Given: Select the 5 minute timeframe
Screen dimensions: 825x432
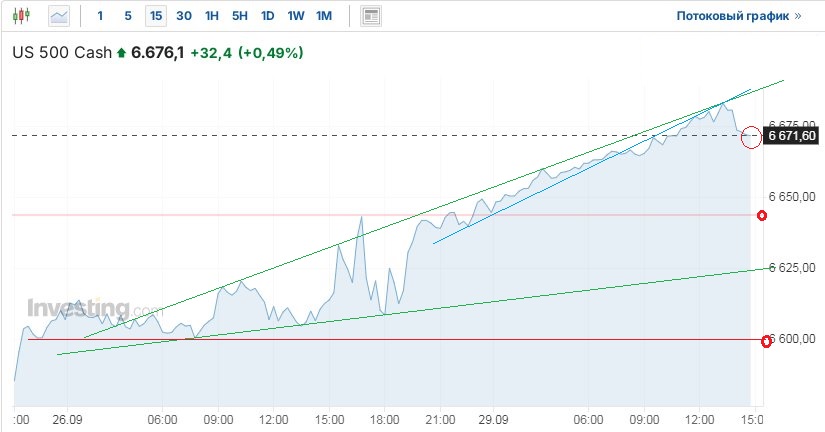Looking at the screenshot, I should [x=127, y=16].
